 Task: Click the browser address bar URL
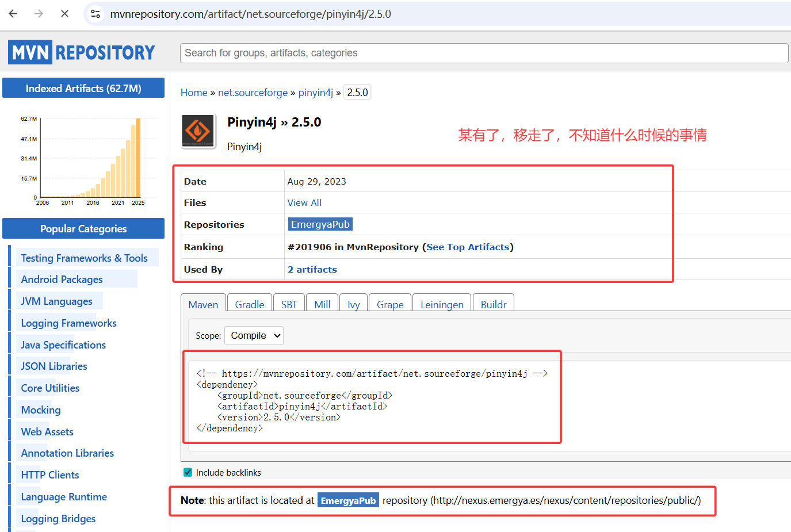tap(251, 14)
